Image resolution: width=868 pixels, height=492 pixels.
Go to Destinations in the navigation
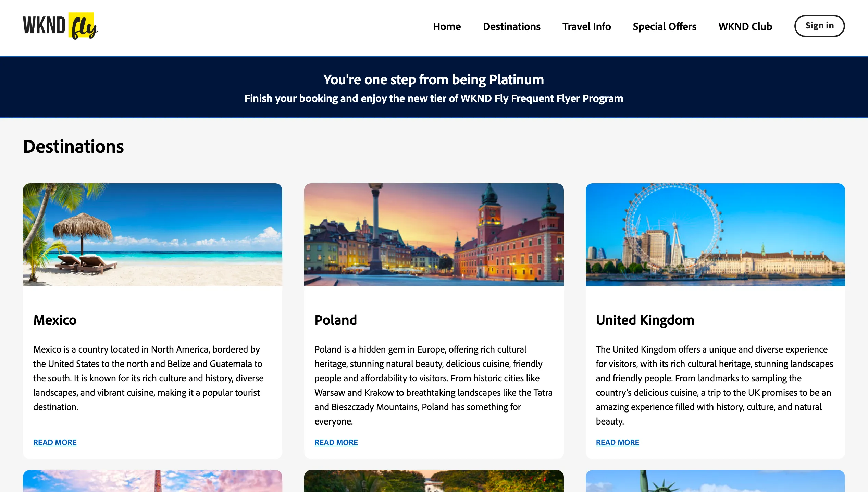click(511, 26)
